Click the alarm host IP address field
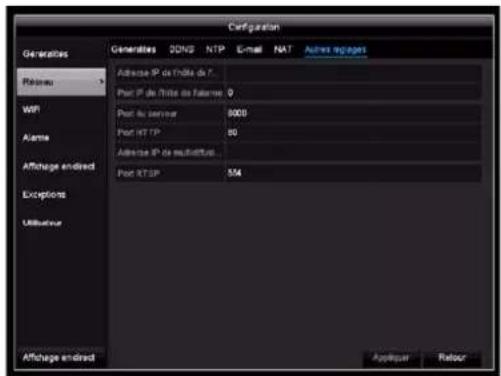Screen dimensions: 501x376 [354, 73]
